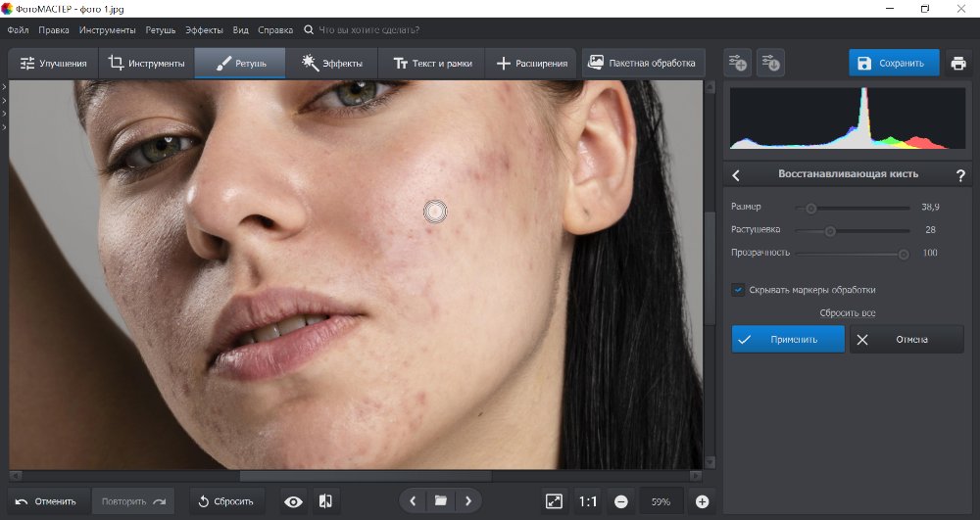Toggle the eye preview of original
This screenshot has height=520, width=980.
coord(293,501)
